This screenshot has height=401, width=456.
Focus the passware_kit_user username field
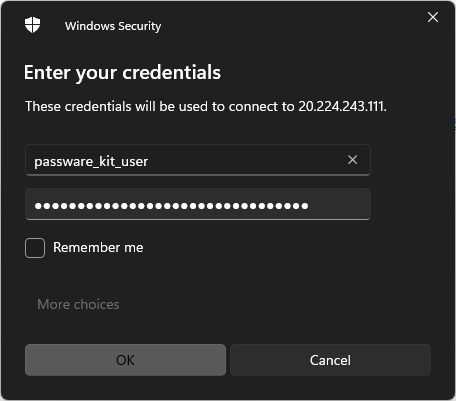(x=198, y=160)
